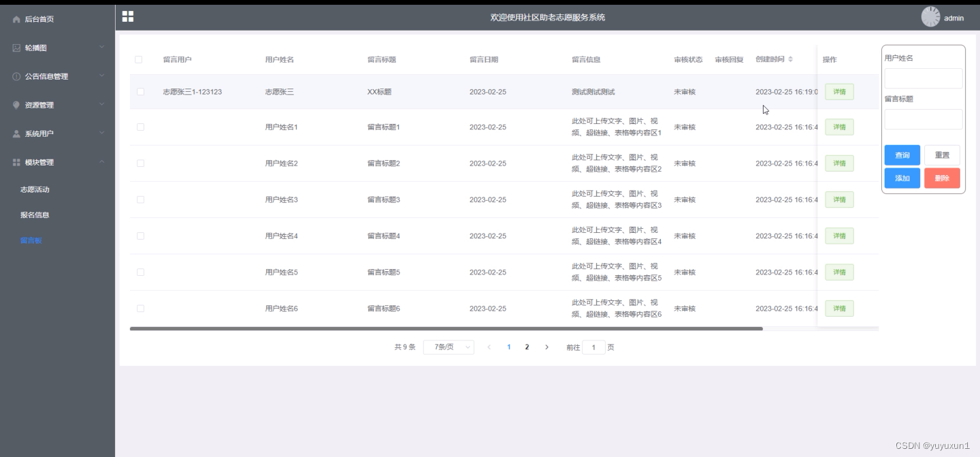Click the info icon beside 公告信息管理
The height and width of the screenshot is (457, 980).
[x=16, y=76]
